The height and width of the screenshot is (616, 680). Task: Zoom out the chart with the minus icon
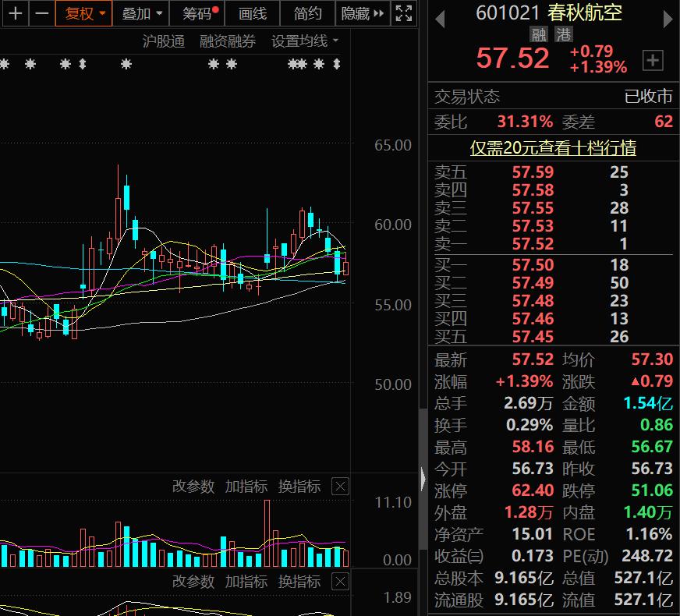click(x=43, y=13)
